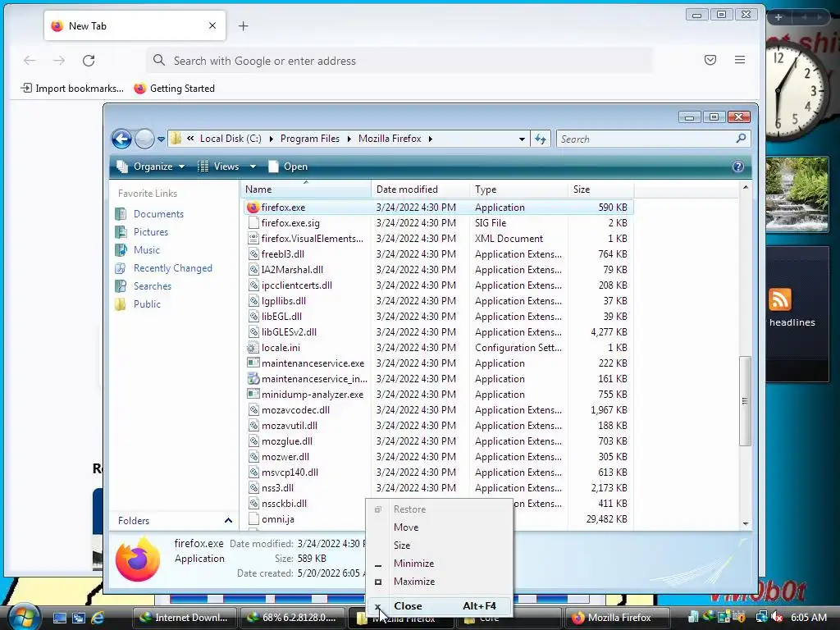This screenshot has width=840, height=630.
Task: Open Getting Started bookmark
Action: (174, 89)
